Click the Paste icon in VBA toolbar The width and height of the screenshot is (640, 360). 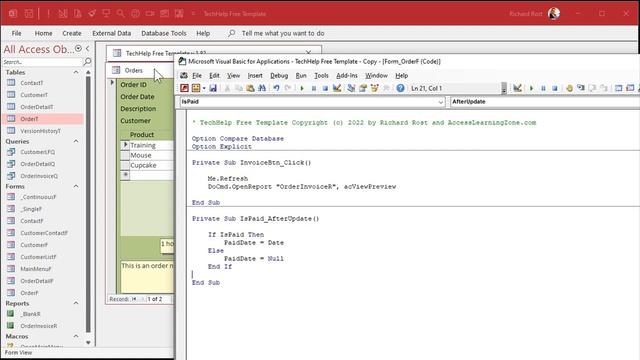pos(250,88)
